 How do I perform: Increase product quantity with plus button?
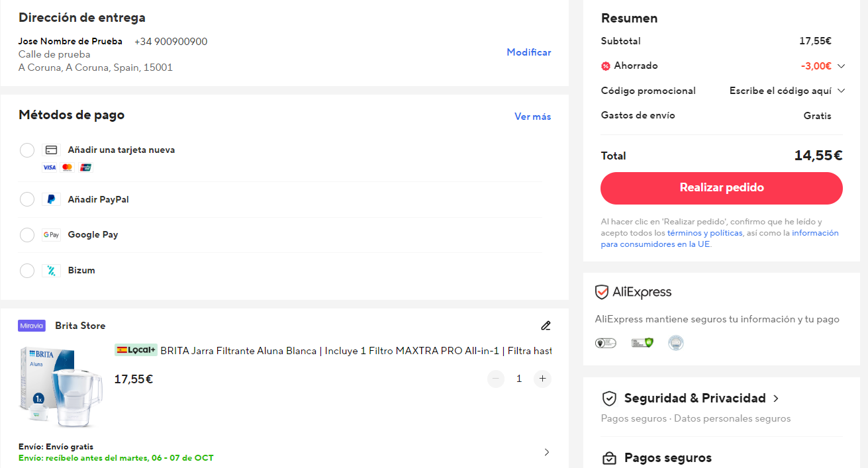[x=542, y=379]
